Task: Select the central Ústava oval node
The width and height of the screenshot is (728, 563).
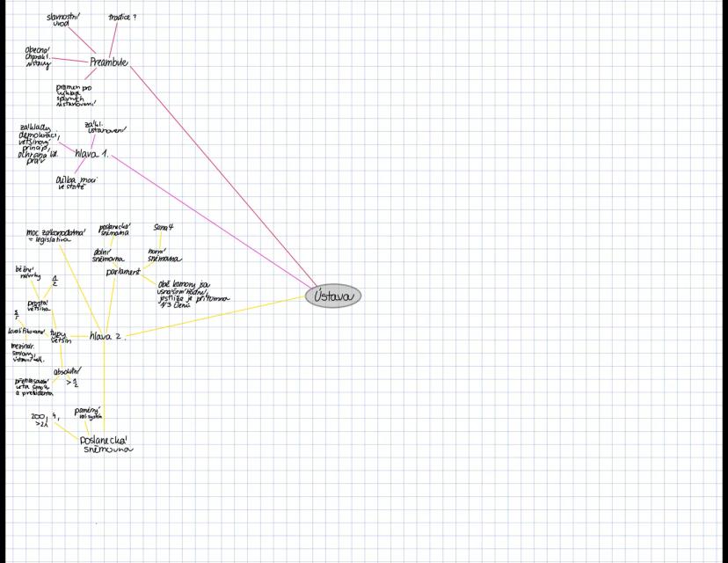Action: click(333, 296)
